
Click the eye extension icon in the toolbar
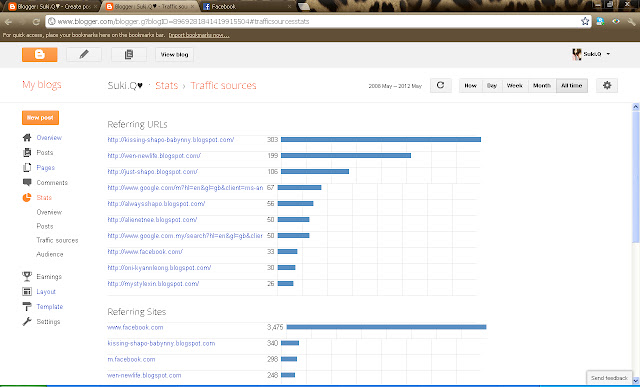coord(616,22)
